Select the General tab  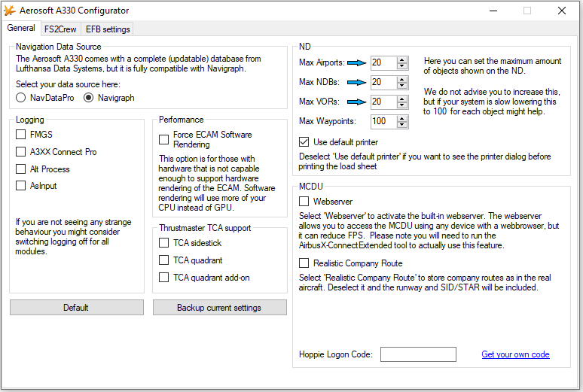tap(21, 28)
